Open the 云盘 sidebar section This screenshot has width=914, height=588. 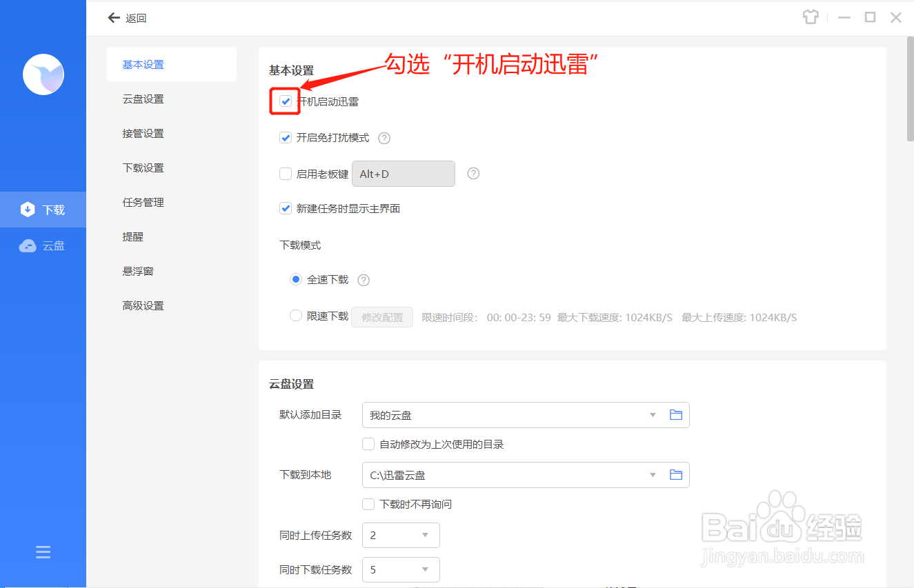pyautogui.click(x=43, y=245)
